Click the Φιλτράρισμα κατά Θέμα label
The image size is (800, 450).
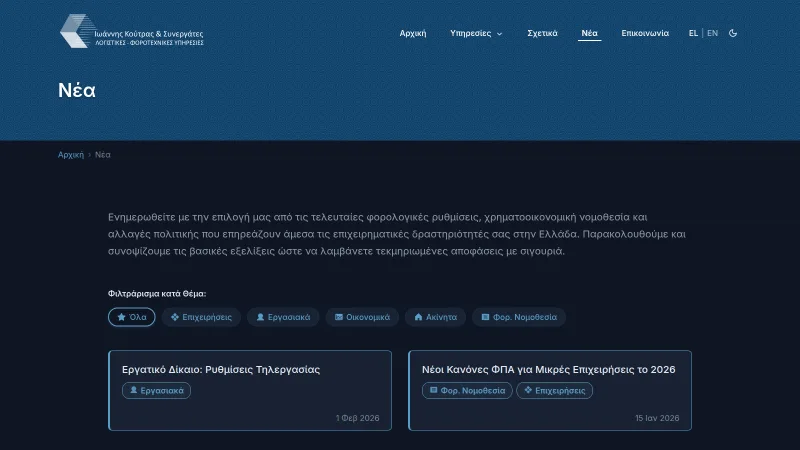point(157,293)
